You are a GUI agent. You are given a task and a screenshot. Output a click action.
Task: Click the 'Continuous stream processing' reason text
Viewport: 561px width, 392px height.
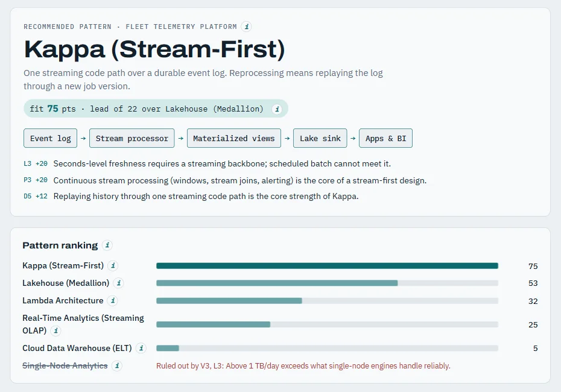[239, 180]
